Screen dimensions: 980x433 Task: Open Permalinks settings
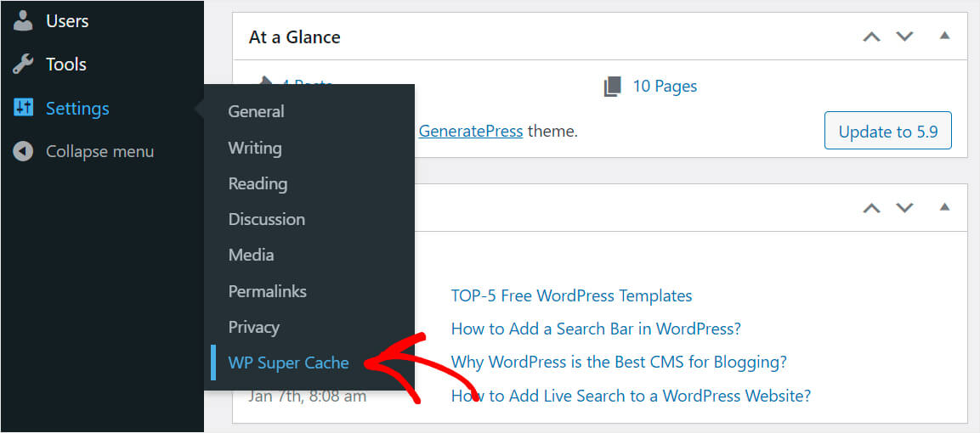click(268, 291)
